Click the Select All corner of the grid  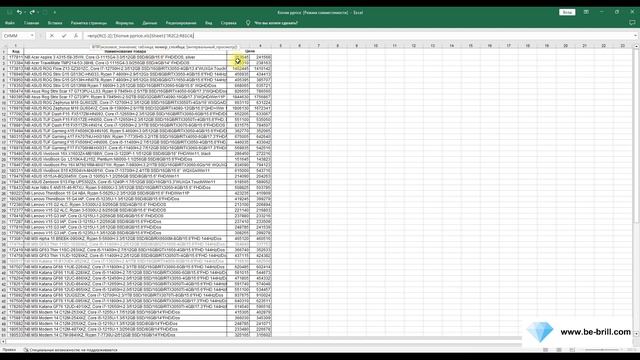click(x=4, y=46)
